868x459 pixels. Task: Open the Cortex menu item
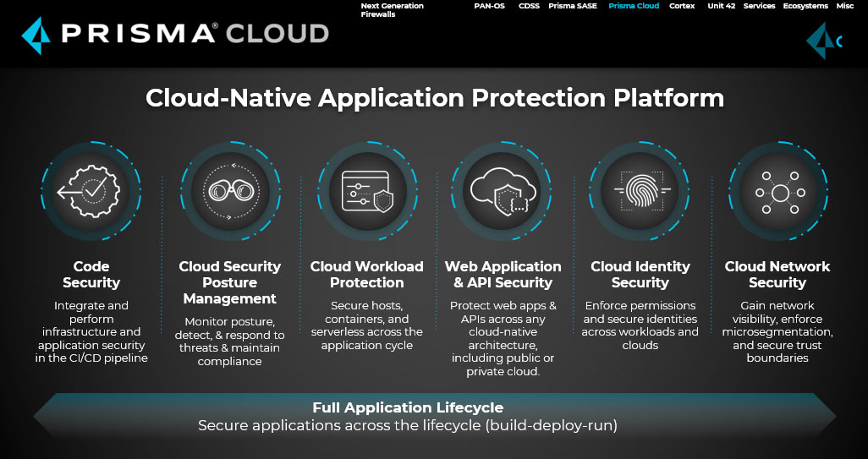682,6
